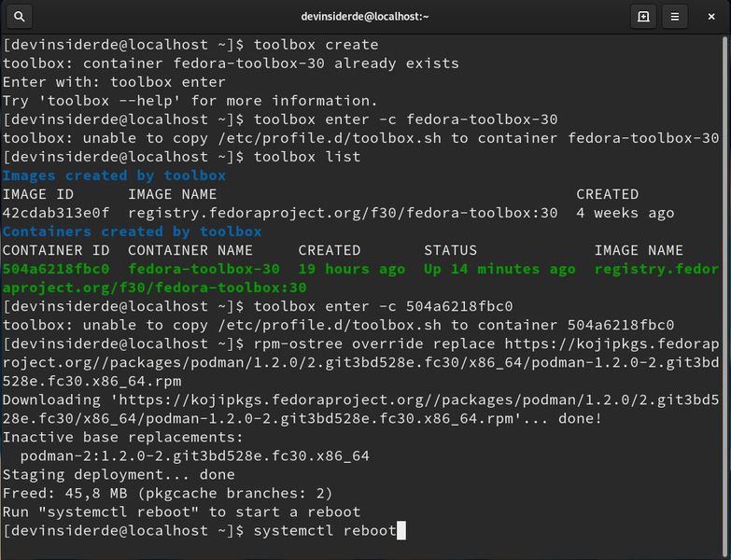Click the '4 weeks ago' value

(x=626, y=213)
